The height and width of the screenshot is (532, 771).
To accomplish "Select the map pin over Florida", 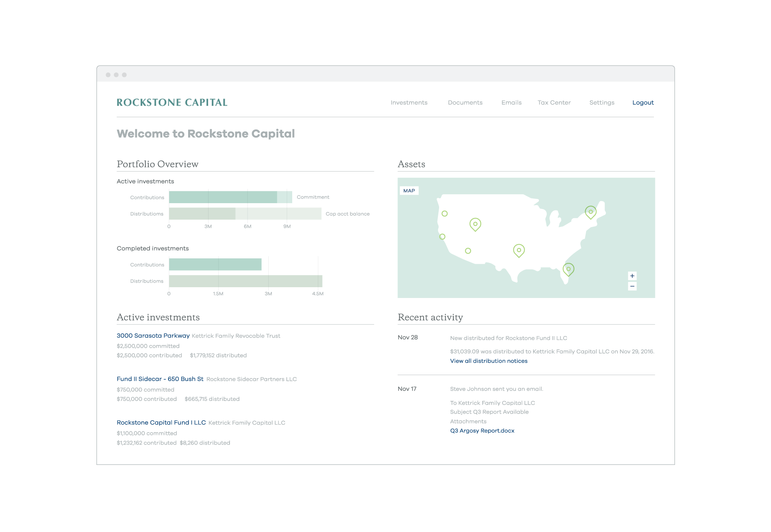I will 568,269.
